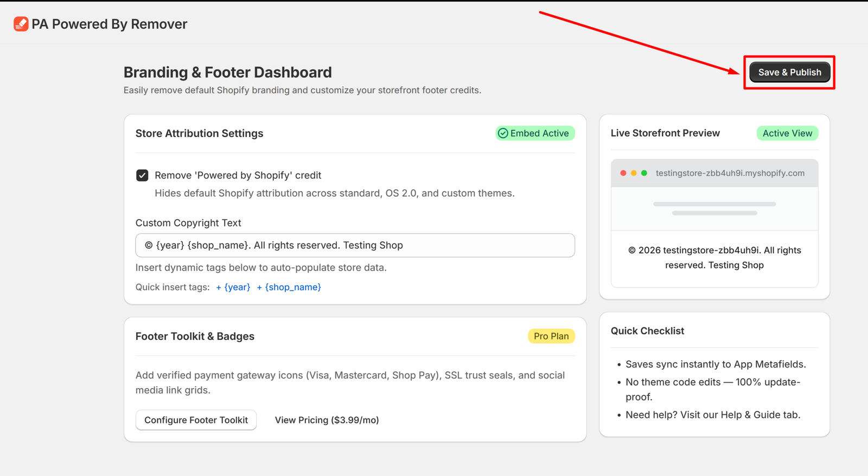This screenshot has height=476, width=868.
Task: Click the red dot in preview browser bar
Action: pyautogui.click(x=623, y=173)
